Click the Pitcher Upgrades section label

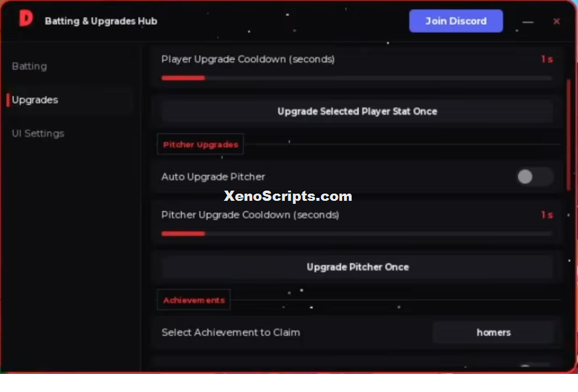point(200,144)
